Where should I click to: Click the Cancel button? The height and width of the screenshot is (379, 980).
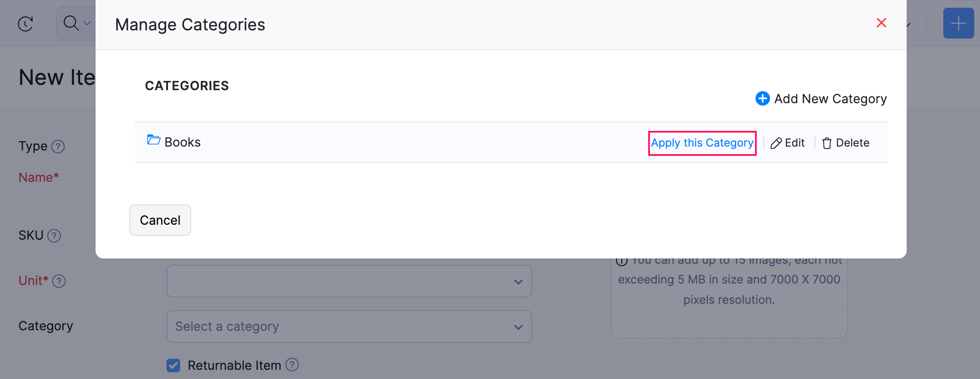point(160,220)
